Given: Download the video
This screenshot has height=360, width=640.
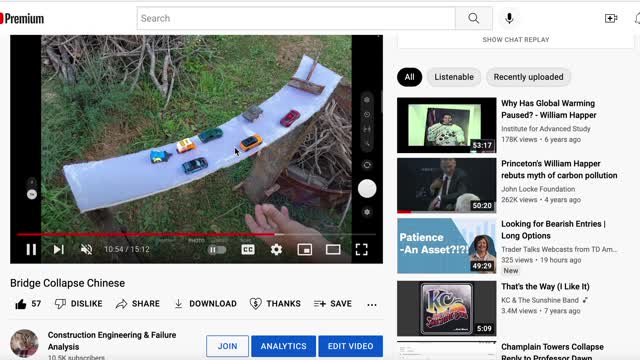Looking at the screenshot, I should tap(205, 304).
